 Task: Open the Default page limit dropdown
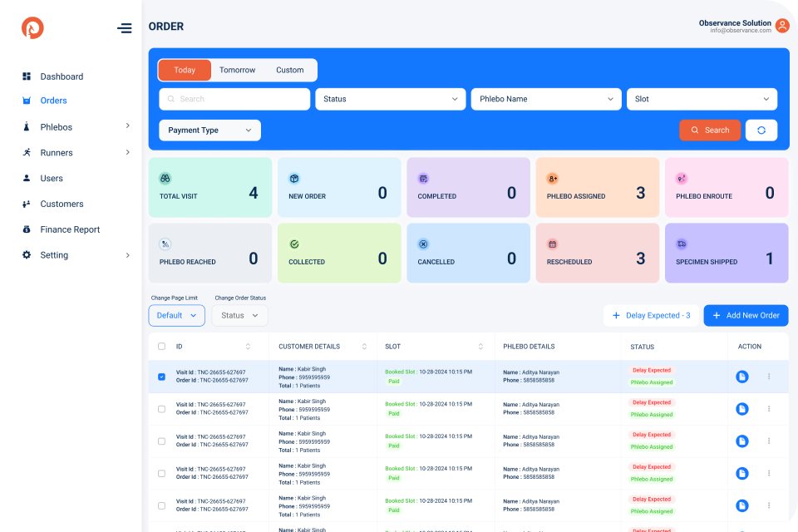[176, 315]
